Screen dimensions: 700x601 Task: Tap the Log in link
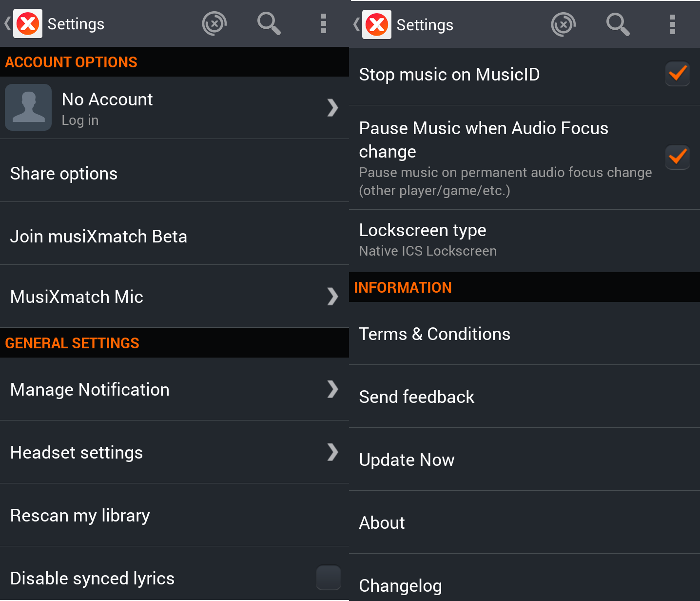point(80,120)
